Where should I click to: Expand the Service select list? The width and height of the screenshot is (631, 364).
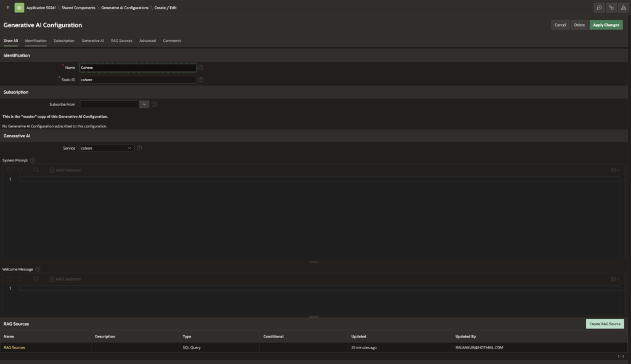click(x=107, y=148)
